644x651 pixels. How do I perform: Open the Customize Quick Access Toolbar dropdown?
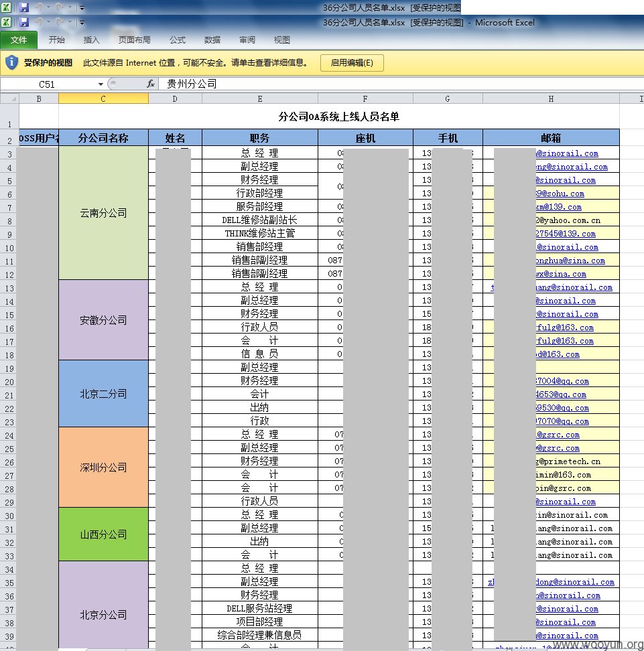tap(82, 22)
